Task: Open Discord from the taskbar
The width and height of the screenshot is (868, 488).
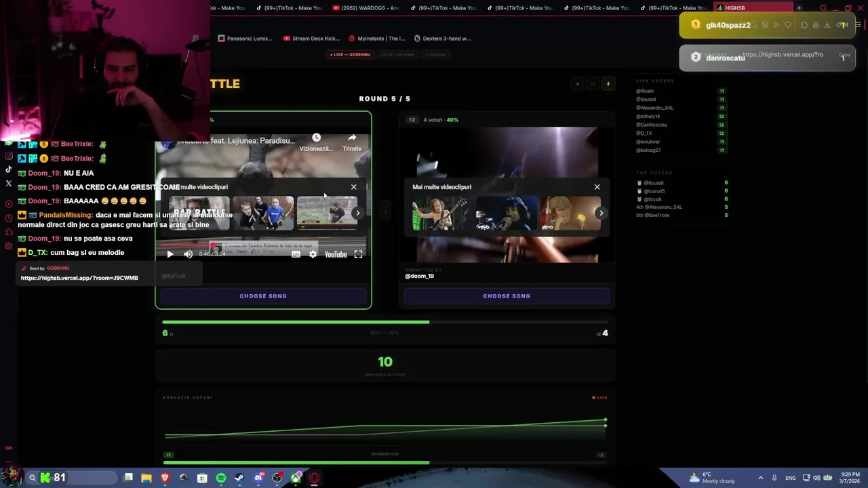Action: (258, 478)
